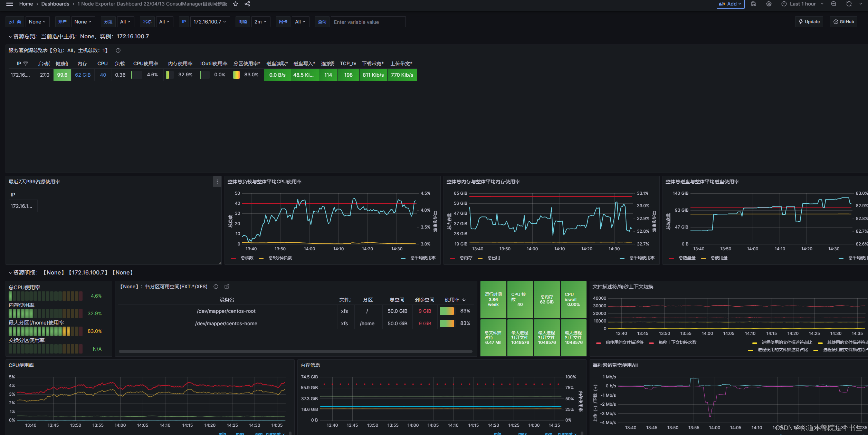Click the zoom out time range icon
Image resolution: width=868 pixels, height=435 pixels.
coord(834,4)
